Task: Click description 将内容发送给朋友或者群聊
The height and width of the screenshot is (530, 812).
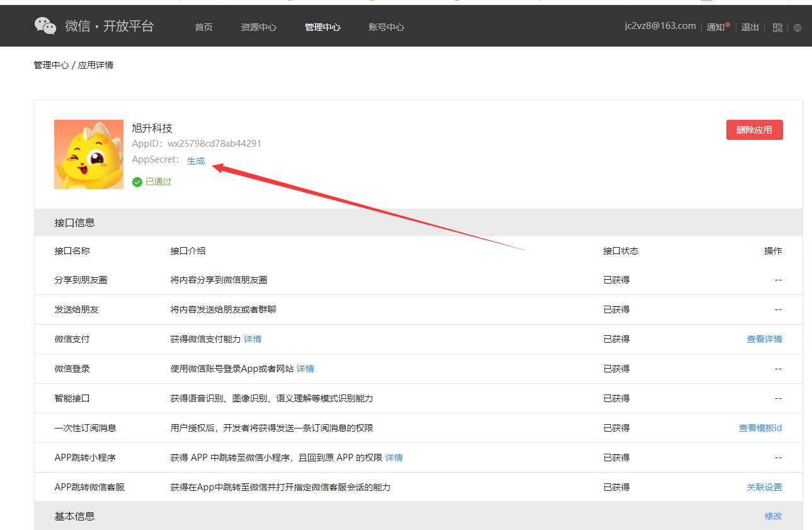Action: pos(223,309)
